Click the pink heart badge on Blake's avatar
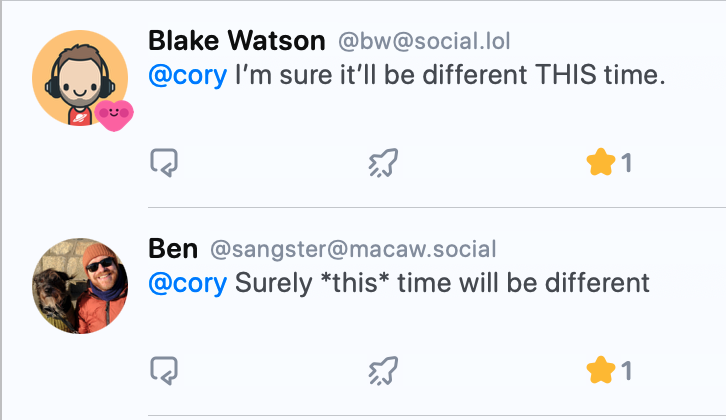 click(x=114, y=115)
